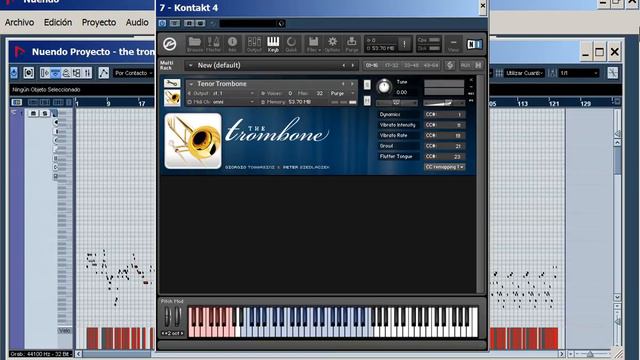Open the Archivo menu
Screen dimensions: 640x360
click(x=20, y=22)
